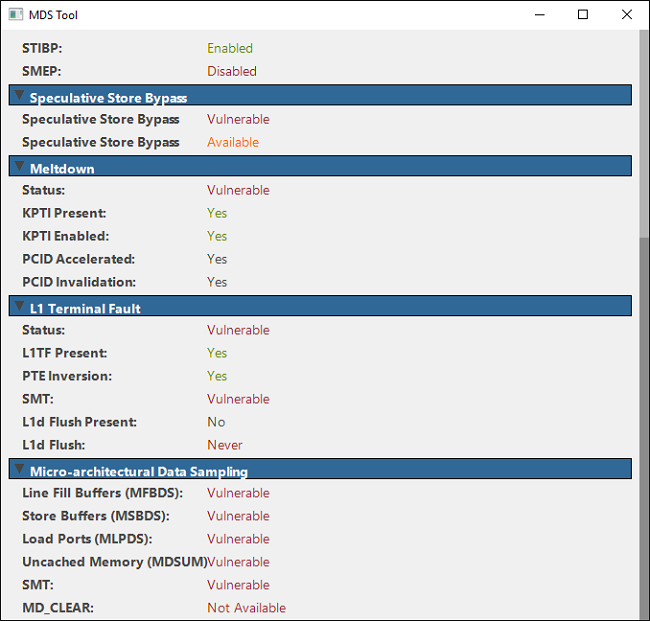Click the PTE Inversion label
650x621 pixels.
(67, 376)
